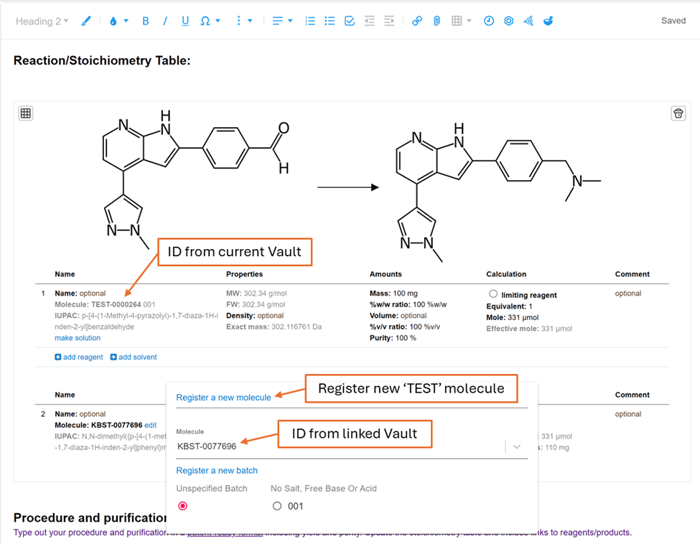Click the Density optional value
700x544 pixels.
click(x=271, y=316)
